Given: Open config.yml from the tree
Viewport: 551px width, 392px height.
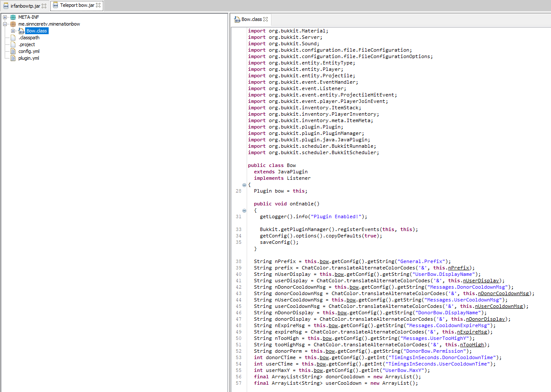Looking at the screenshot, I should coord(29,51).
